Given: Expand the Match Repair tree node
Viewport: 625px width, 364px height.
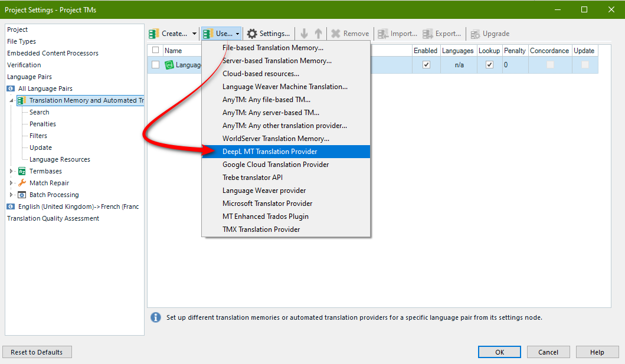Looking at the screenshot, I should click(x=11, y=183).
